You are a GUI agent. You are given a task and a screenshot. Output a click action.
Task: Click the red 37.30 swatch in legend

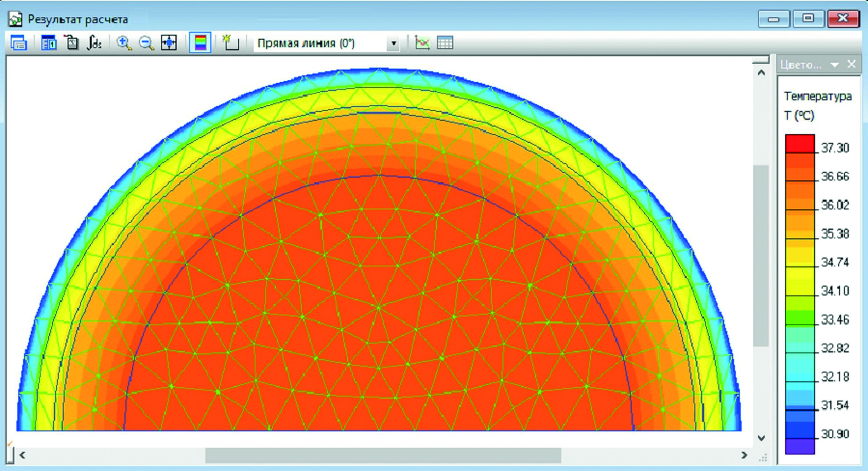800,144
